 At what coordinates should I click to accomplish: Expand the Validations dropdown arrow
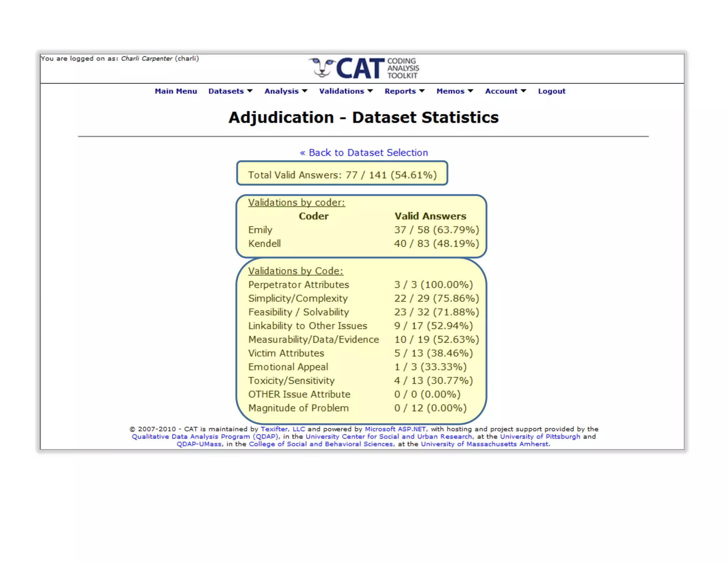pos(370,91)
